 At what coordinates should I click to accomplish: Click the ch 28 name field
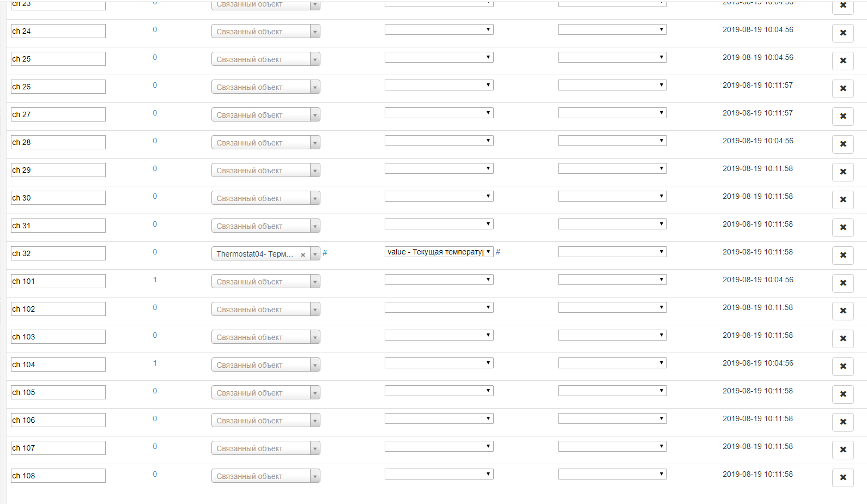58,142
